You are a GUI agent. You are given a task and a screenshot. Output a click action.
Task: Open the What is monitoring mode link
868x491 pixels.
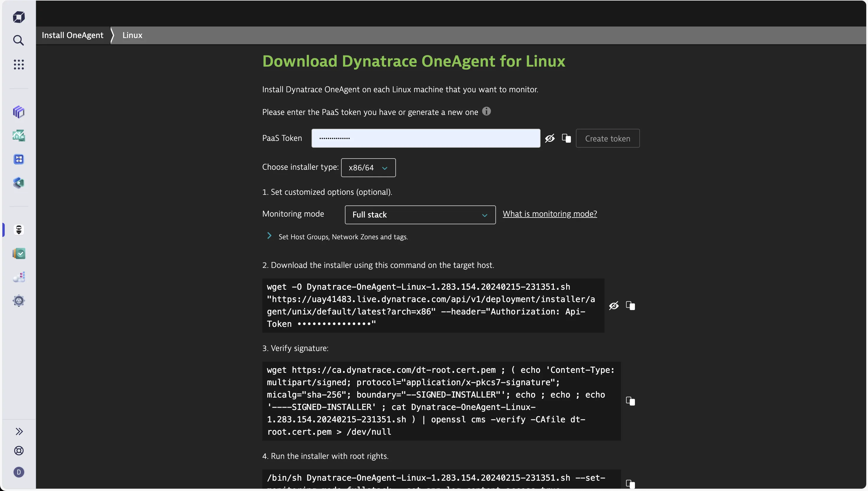[x=550, y=213]
